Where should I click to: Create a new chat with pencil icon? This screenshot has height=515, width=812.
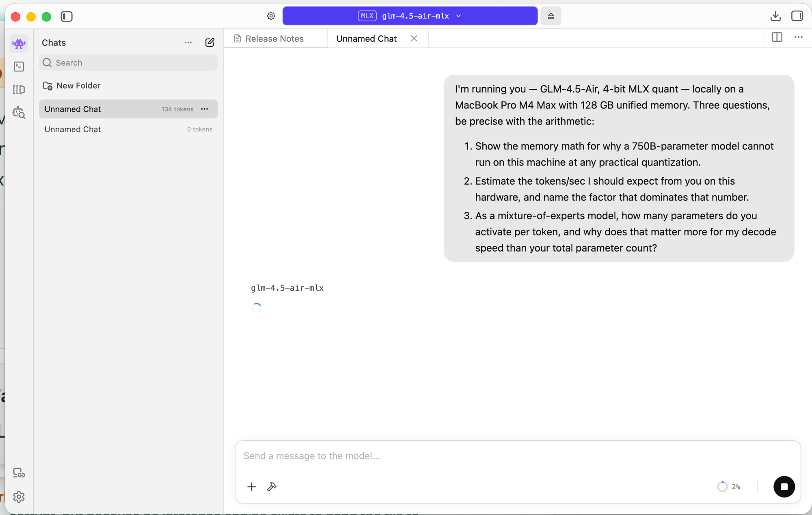pyautogui.click(x=210, y=43)
